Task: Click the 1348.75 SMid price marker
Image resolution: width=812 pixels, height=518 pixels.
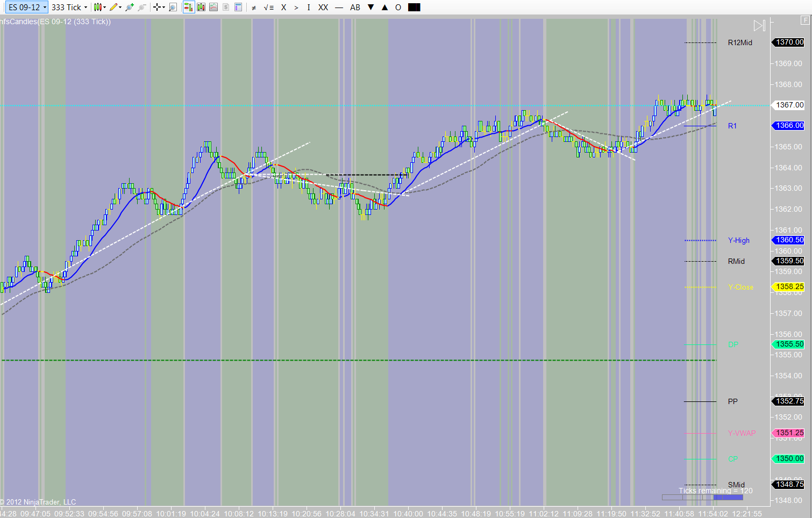Action: click(789, 484)
